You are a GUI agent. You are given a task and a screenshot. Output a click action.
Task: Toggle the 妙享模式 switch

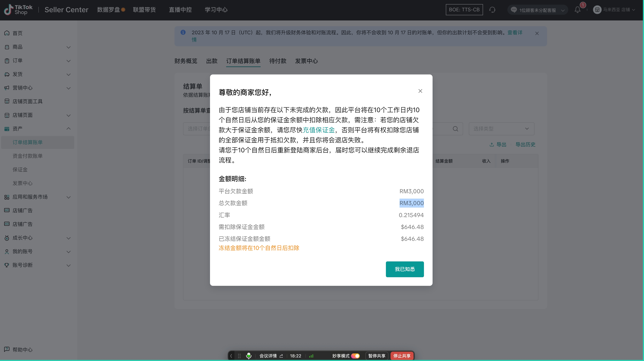pyautogui.click(x=355, y=356)
